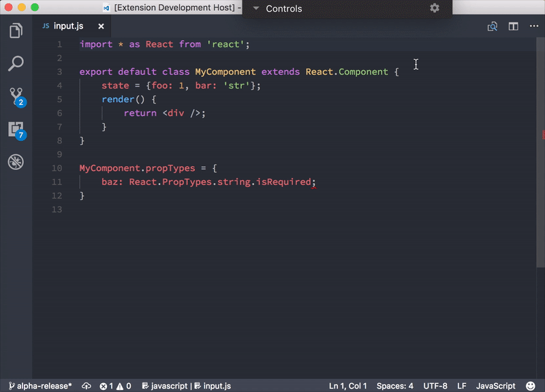Image resolution: width=545 pixels, height=392 pixels.
Task: Switch to the input.js tab
Action: pyautogui.click(x=67, y=26)
